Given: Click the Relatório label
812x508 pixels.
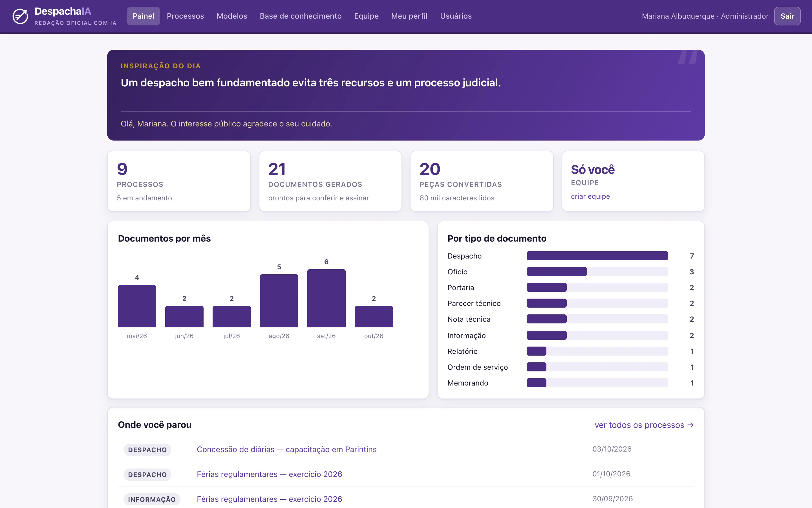Looking at the screenshot, I should (462, 351).
